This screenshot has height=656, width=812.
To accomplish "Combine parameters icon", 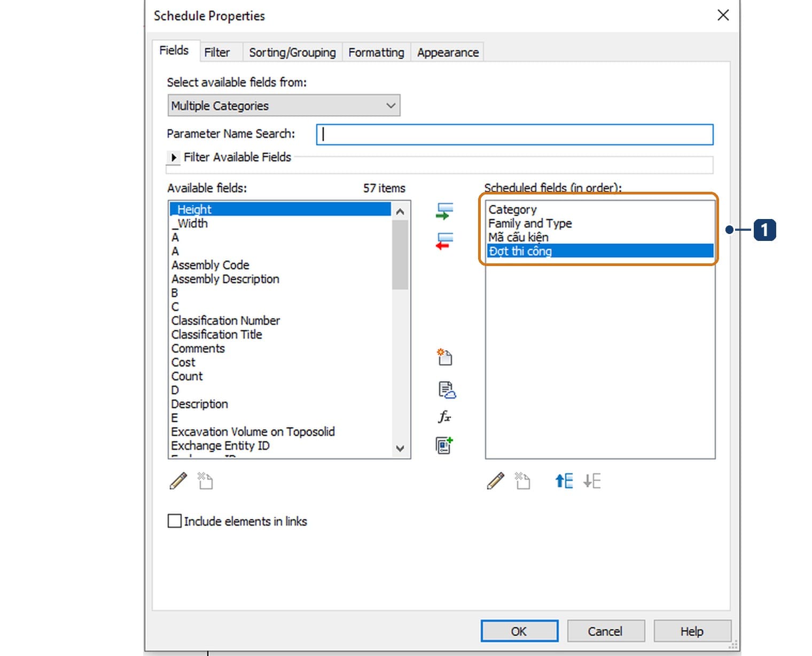I will [x=444, y=445].
